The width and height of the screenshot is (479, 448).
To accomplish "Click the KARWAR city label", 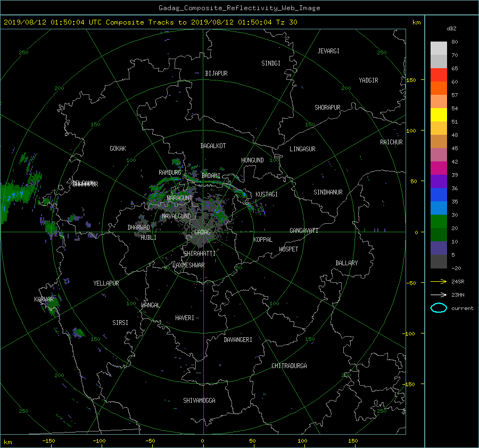I will (44, 299).
